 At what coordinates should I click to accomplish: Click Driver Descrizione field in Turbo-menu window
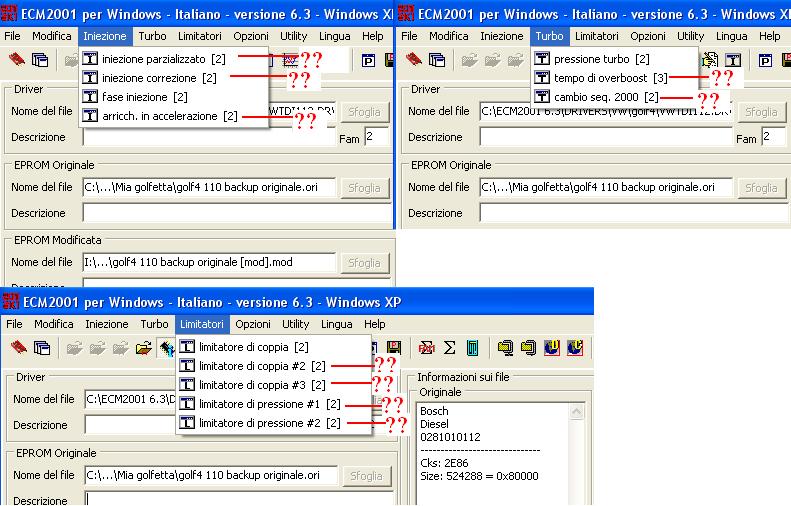point(606,137)
